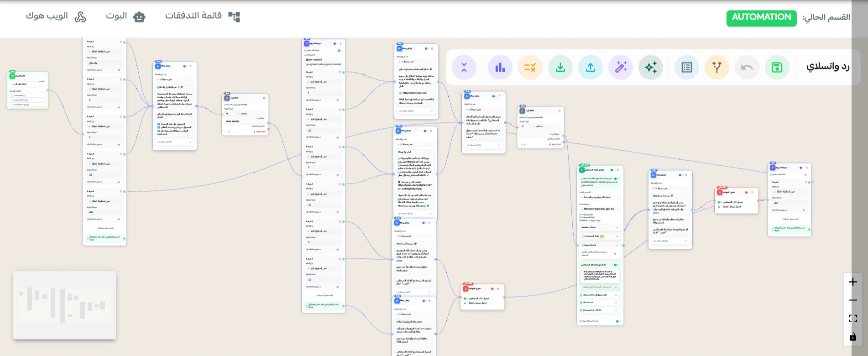This screenshot has width=868, height=356.
Task: Open the الويب هوك webhook section
Action: (56, 16)
